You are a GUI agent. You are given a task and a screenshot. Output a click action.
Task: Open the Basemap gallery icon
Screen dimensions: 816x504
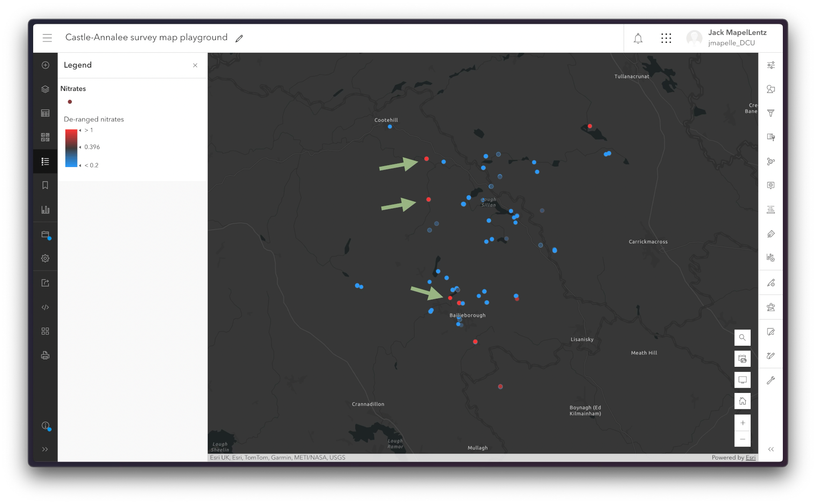45,137
